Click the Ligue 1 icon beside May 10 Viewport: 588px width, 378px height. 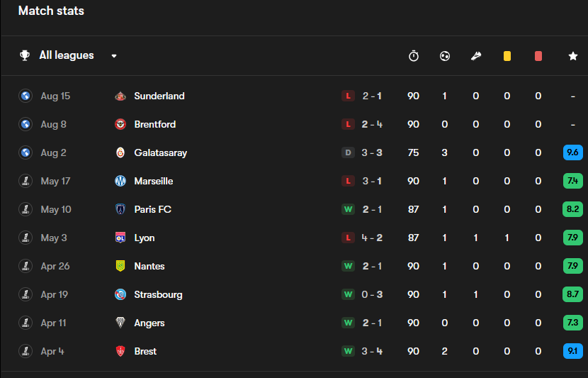point(26,209)
